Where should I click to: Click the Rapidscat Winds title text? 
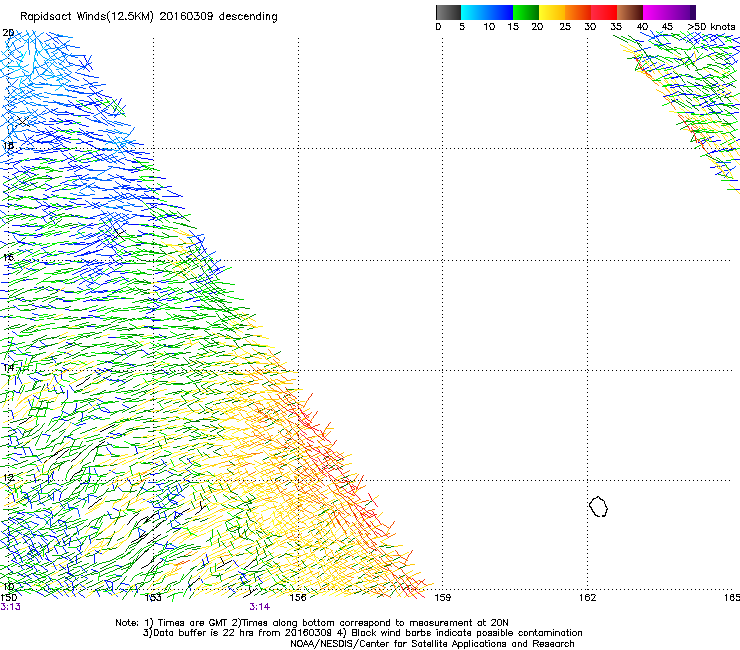coord(149,17)
